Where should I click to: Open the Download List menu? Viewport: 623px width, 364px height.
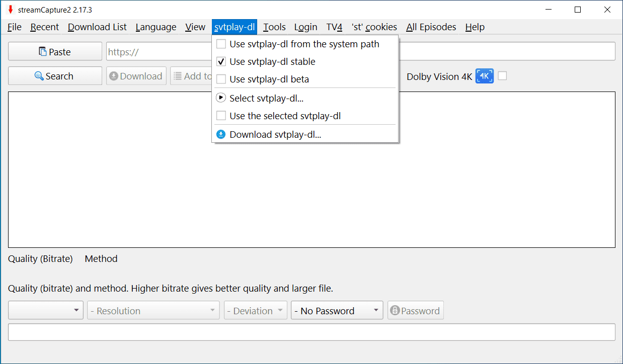tap(97, 27)
